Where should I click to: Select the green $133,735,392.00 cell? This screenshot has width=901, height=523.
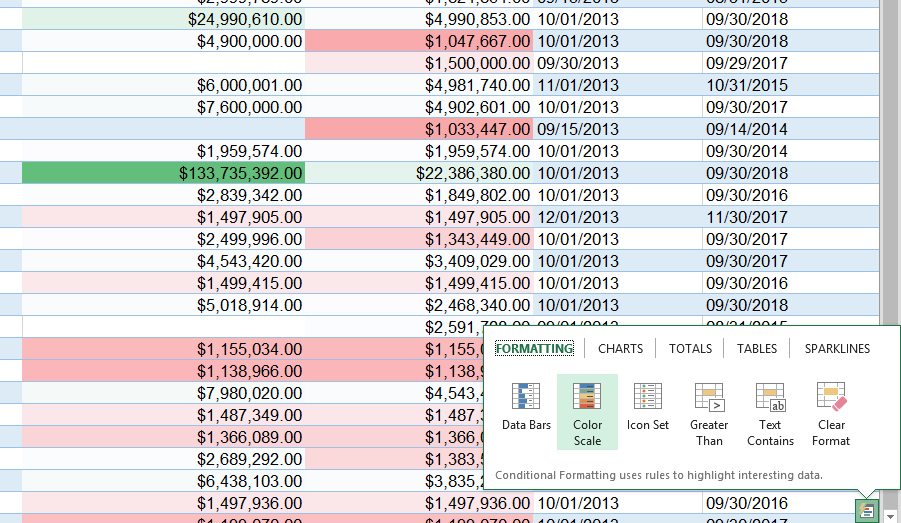click(163, 173)
